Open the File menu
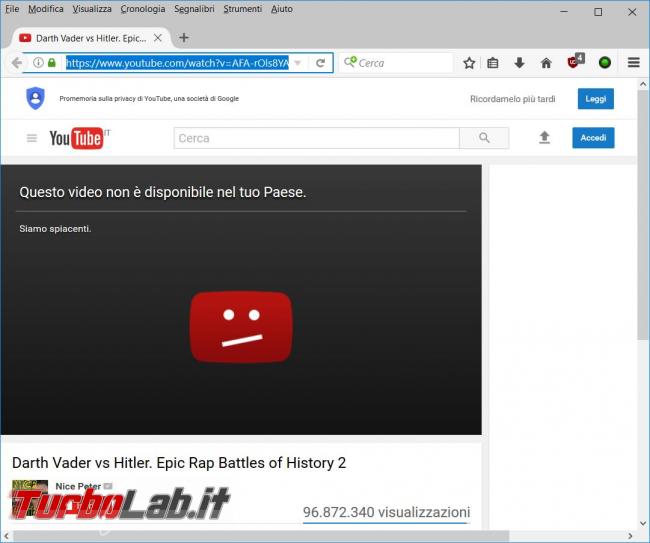The width and height of the screenshot is (650, 543). coord(12,9)
